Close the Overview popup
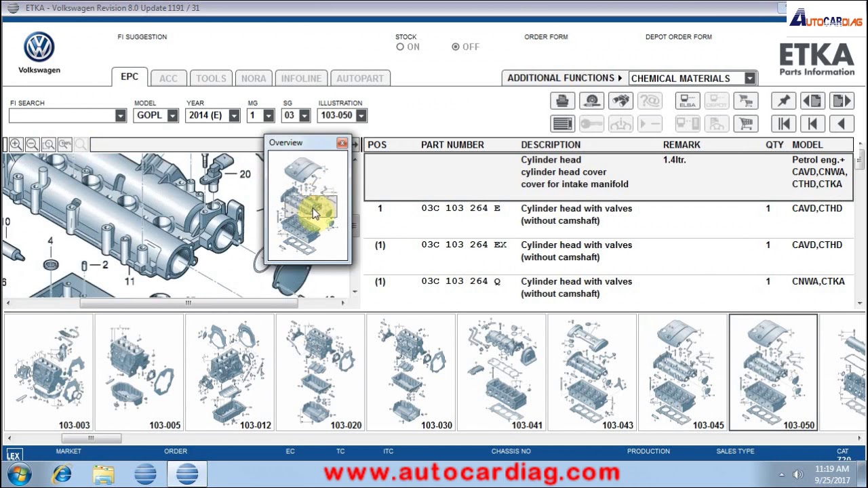Image resolution: width=868 pixels, height=488 pixels. (342, 143)
